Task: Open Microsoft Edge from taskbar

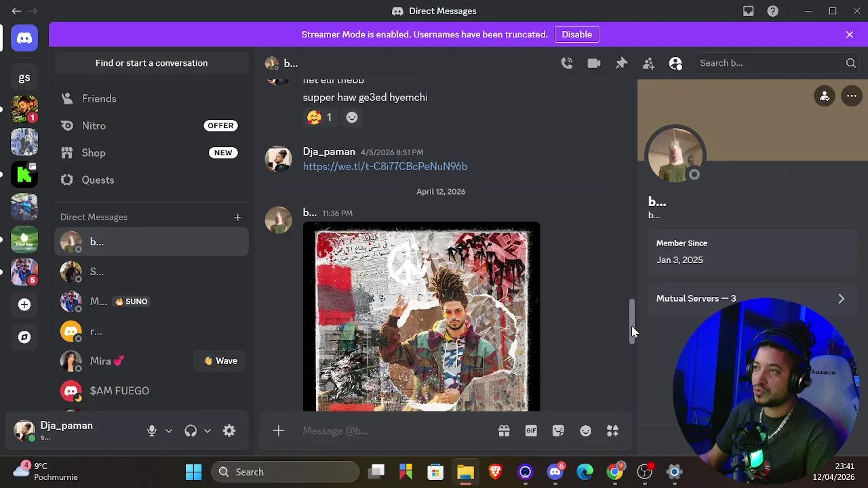Action: 585,472
